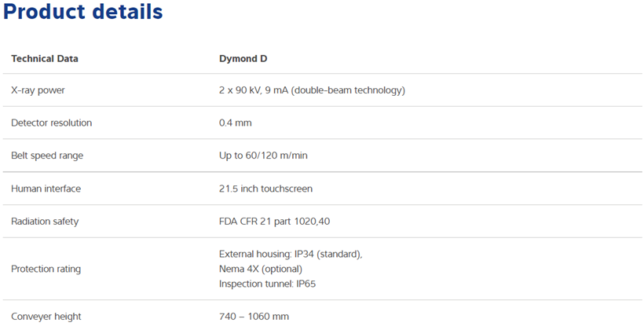Select the 740 – 1060 mm value

254,317
